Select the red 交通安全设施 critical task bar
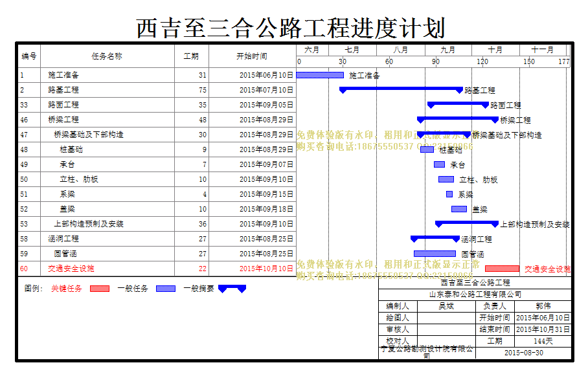The width and height of the screenshot is (588, 376). coord(502,269)
